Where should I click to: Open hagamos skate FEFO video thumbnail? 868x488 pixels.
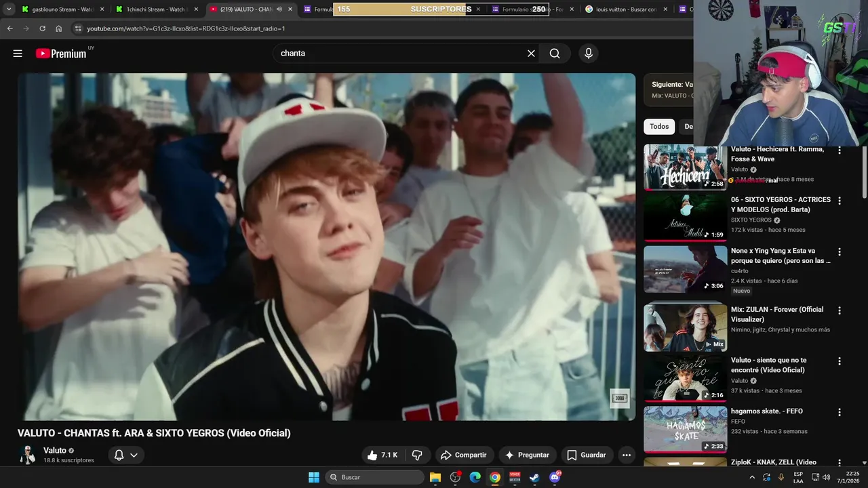[x=685, y=429]
